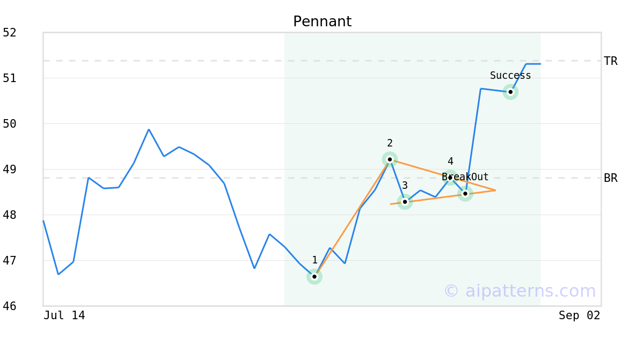
Task: Click the BR level label
Action: click(x=611, y=178)
